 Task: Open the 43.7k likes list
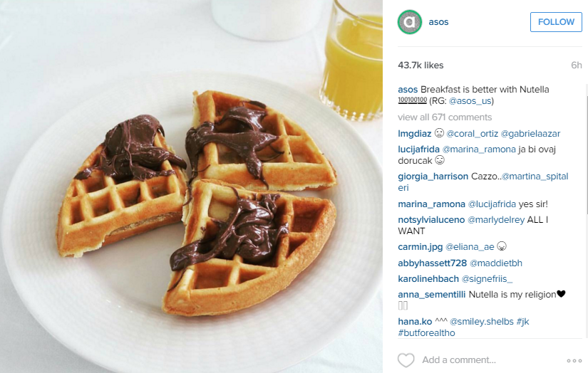pos(421,65)
